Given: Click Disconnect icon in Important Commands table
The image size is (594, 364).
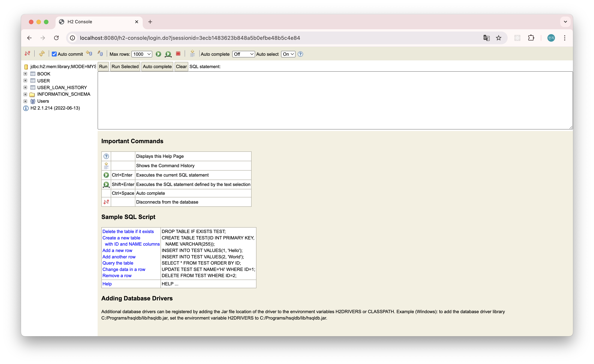Looking at the screenshot, I should [x=106, y=202].
